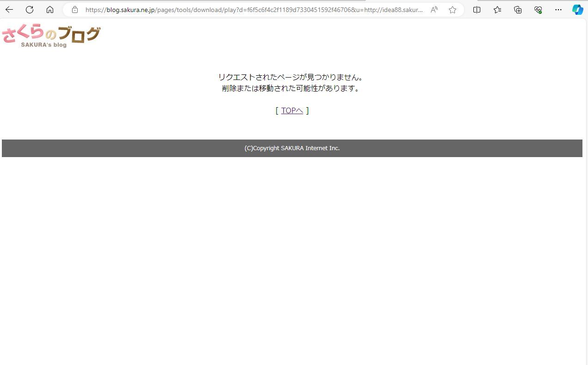Open Split screen view
The height and width of the screenshot is (365, 588).
(477, 10)
